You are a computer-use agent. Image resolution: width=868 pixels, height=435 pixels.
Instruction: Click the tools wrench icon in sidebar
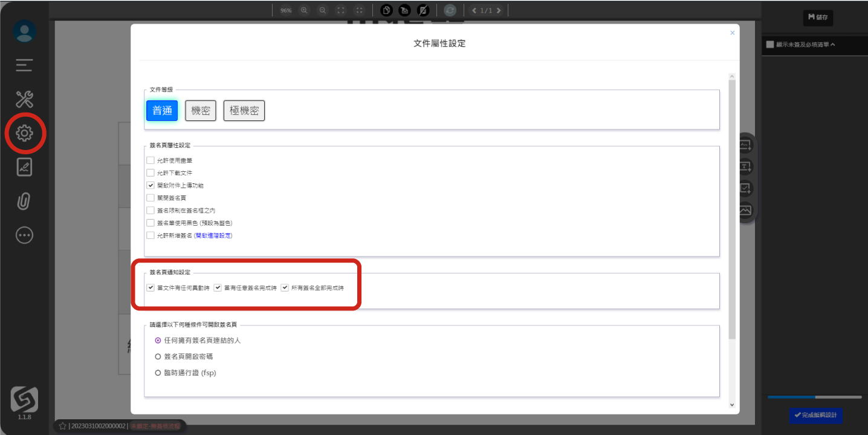tap(25, 99)
